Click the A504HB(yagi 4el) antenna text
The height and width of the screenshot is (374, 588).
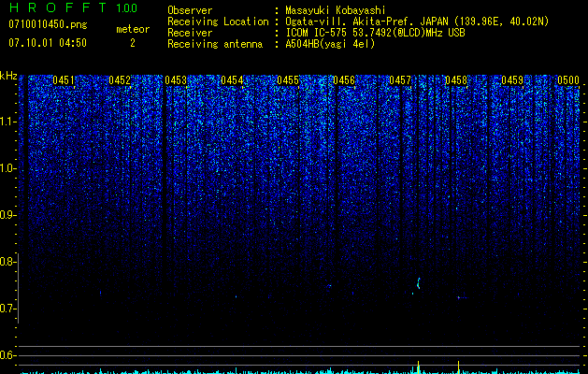pyautogui.click(x=330, y=44)
